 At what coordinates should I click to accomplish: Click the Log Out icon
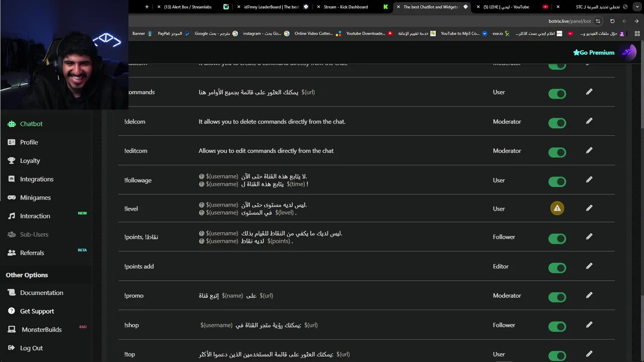pos(12,348)
